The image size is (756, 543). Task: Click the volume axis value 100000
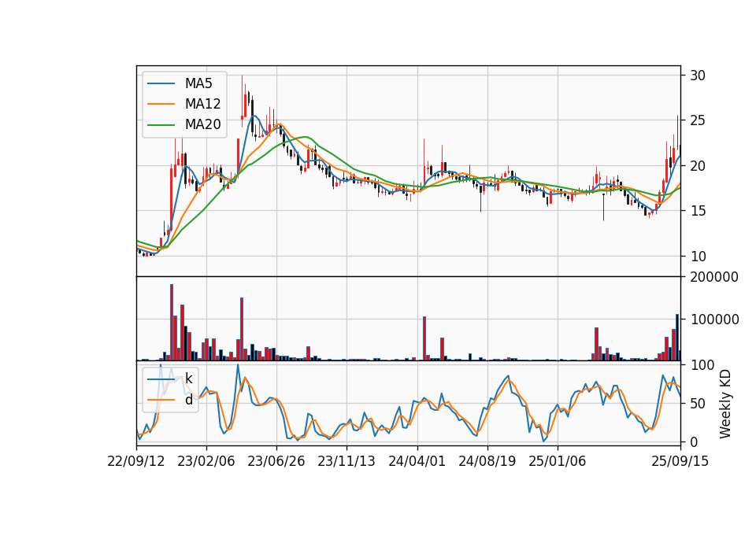point(714,320)
